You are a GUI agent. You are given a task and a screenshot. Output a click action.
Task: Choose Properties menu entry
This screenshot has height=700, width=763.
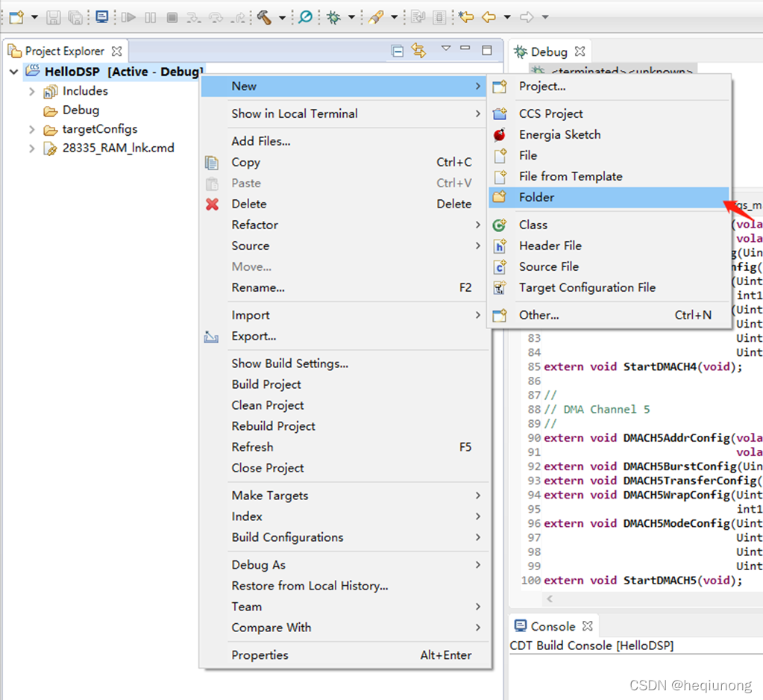(344, 655)
